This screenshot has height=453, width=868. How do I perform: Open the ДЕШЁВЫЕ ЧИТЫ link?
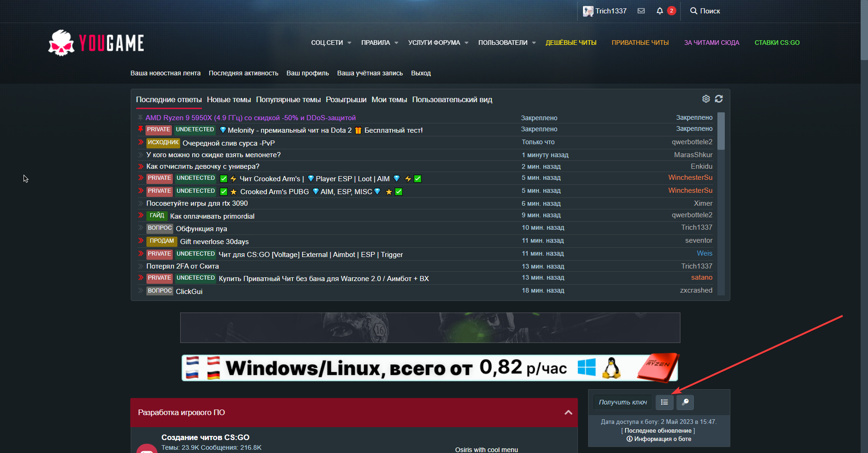pyautogui.click(x=571, y=43)
